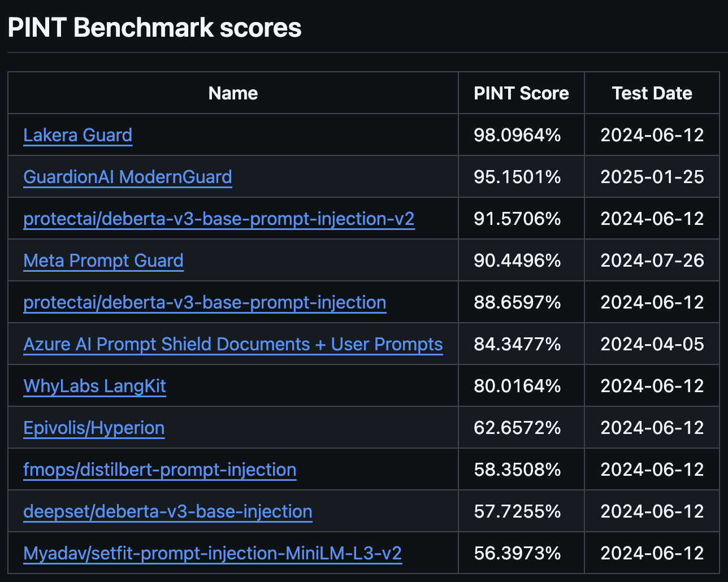Open the Lakera Guard link
Image resolution: width=728 pixels, height=582 pixels.
(x=78, y=135)
